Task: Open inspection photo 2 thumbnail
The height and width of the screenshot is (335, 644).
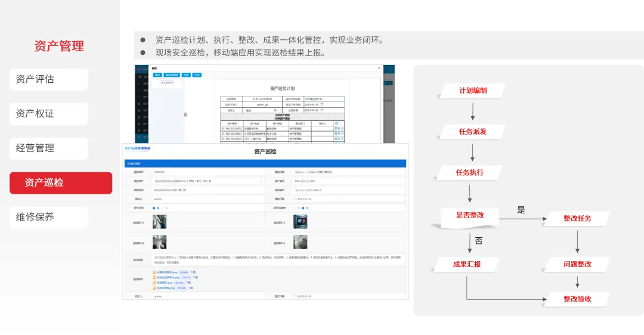Action: (300, 222)
